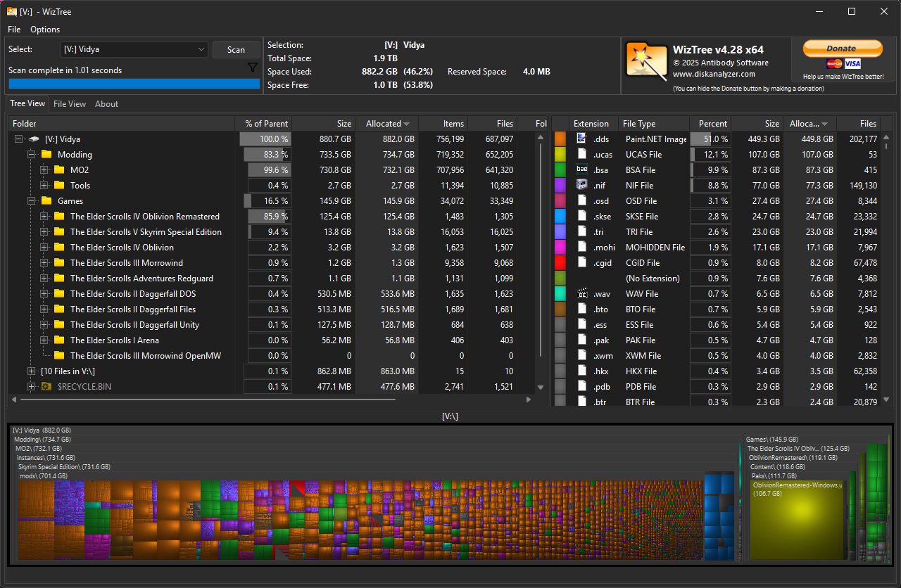Click the Modding folder icon

[x=46, y=155]
